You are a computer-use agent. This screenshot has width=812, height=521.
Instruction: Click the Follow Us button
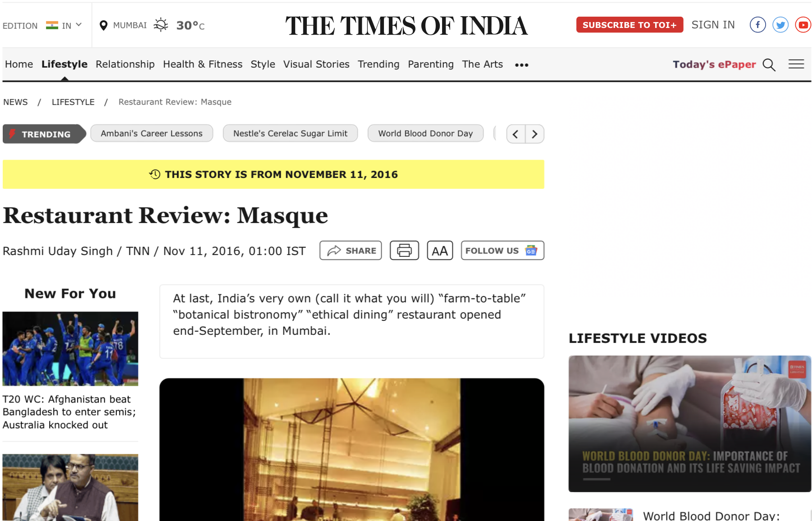(x=502, y=251)
